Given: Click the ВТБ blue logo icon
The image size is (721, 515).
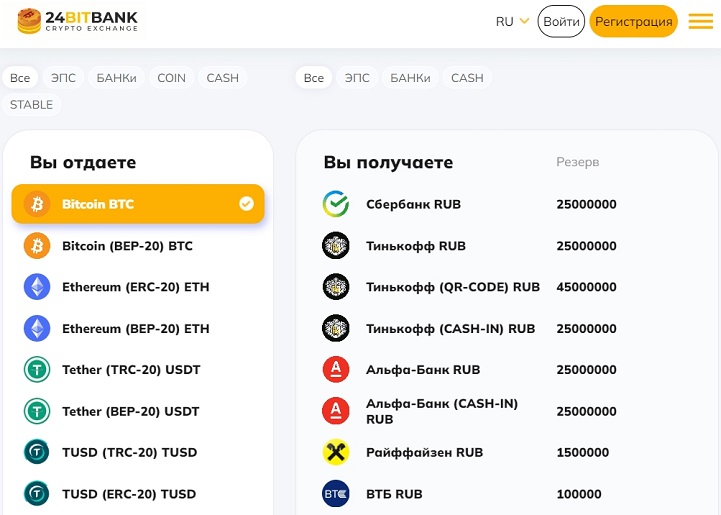Looking at the screenshot, I should (x=336, y=493).
